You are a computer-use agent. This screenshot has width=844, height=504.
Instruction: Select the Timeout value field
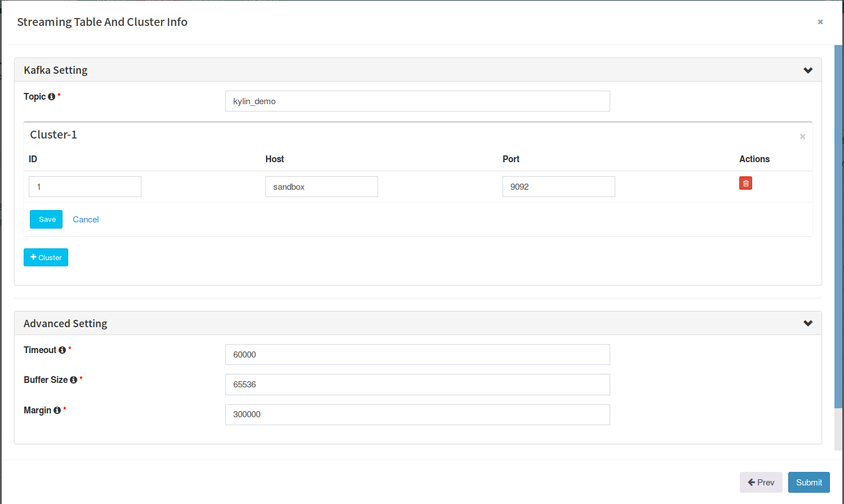417,355
